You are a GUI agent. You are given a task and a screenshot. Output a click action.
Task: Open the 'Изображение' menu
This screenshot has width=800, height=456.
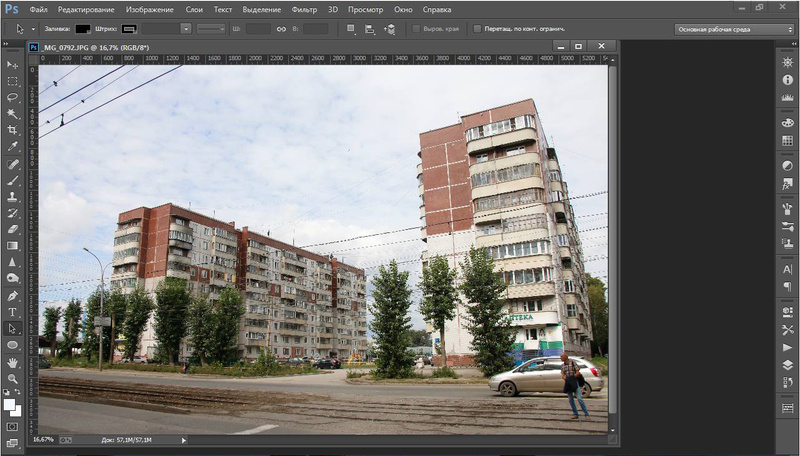[x=149, y=9]
